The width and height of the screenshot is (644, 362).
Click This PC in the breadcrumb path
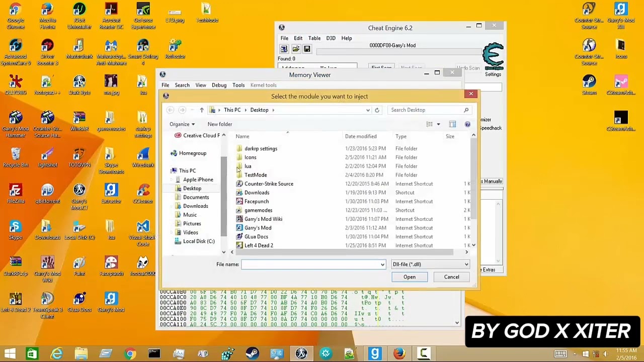[232, 110]
